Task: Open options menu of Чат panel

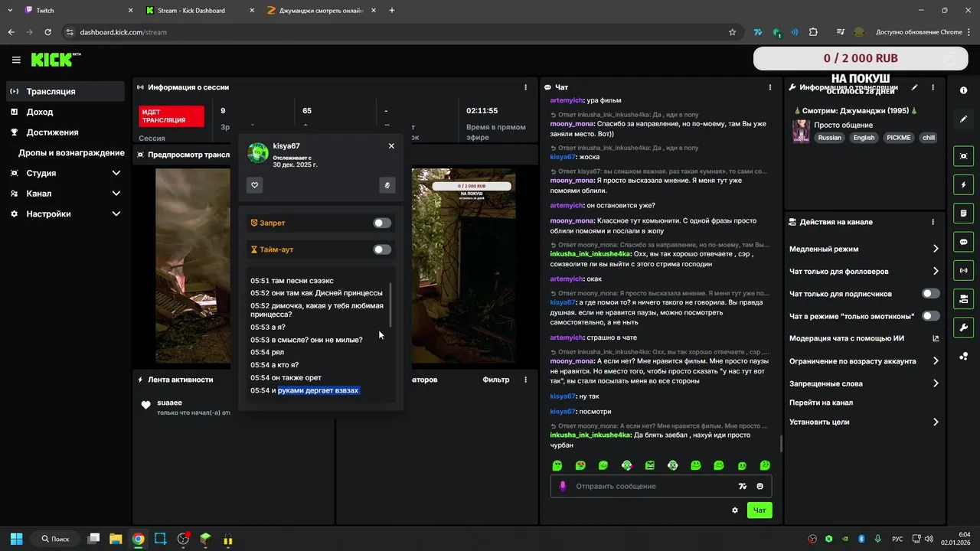Action: tap(772, 88)
